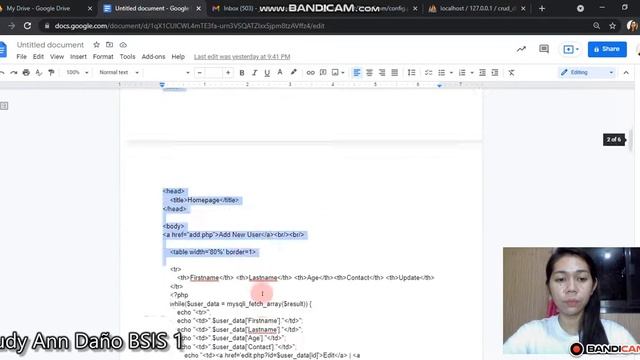
Task: Click the clear formatting icon
Action: point(511,73)
